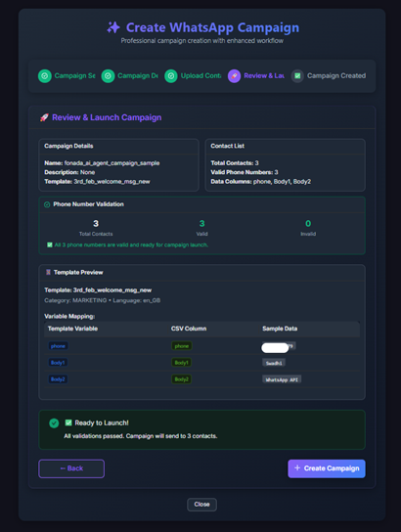Screen dimensions: 401x532
Task: Click the white Total Contacts count 3
Action: pos(96,224)
